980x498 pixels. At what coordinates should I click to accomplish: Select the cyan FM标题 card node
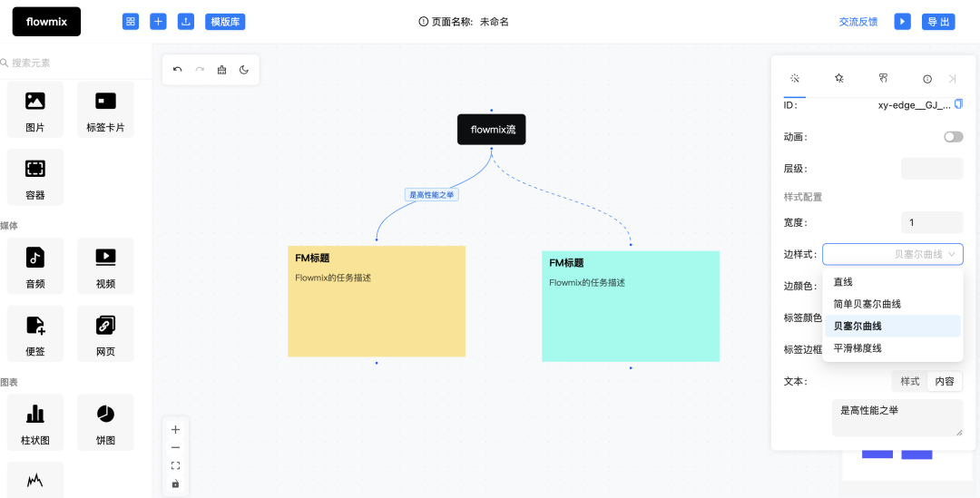(x=631, y=307)
